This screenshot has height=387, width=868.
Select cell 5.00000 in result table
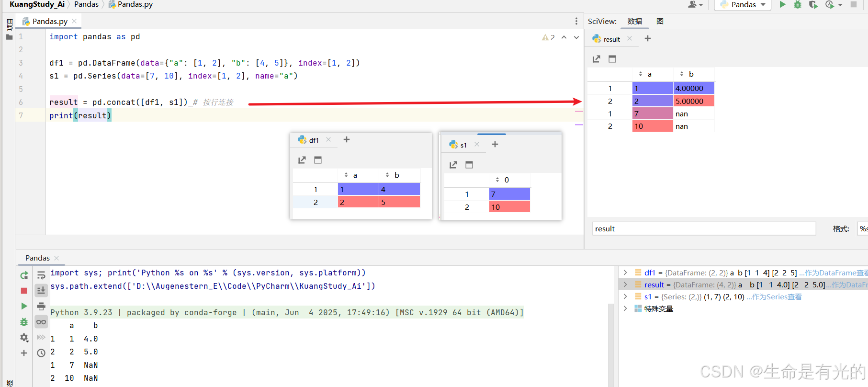click(x=694, y=101)
